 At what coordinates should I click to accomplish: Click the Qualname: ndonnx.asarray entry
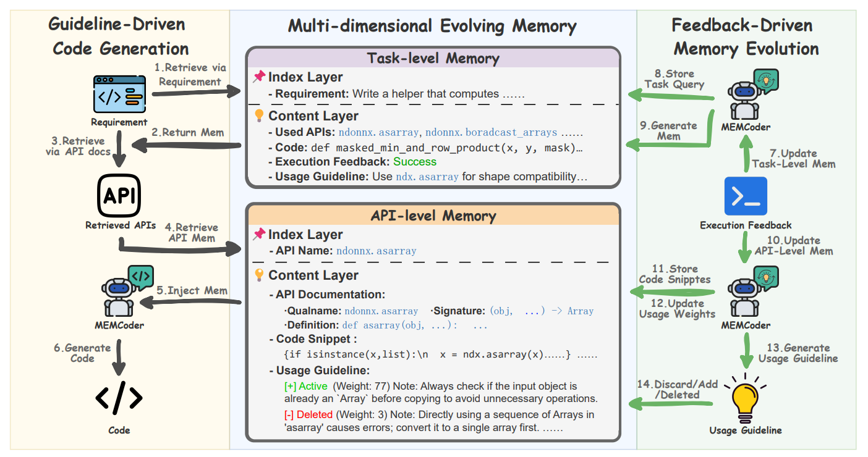351,311
